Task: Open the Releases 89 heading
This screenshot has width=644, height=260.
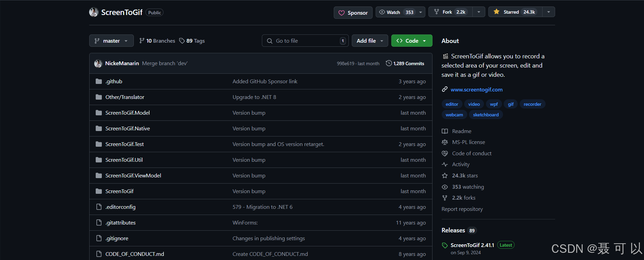Action: 459,230
